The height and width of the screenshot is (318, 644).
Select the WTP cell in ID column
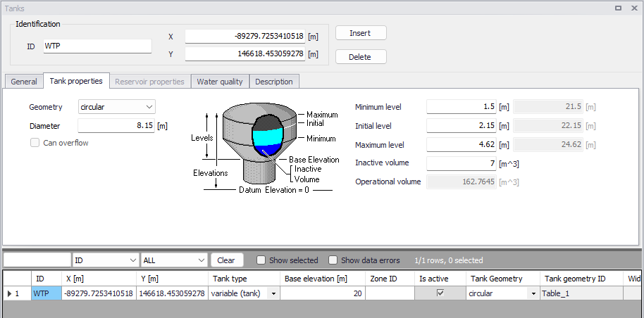[x=47, y=293]
